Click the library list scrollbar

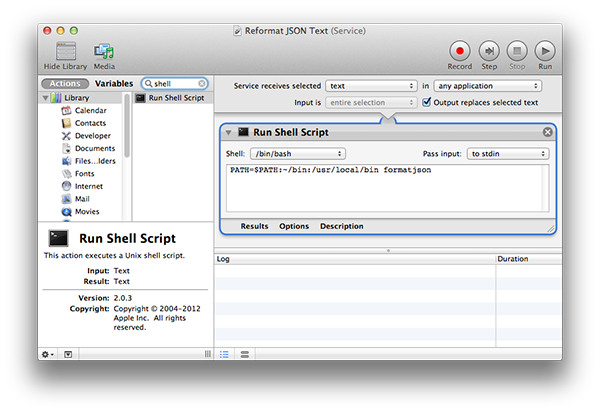tap(127, 126)
